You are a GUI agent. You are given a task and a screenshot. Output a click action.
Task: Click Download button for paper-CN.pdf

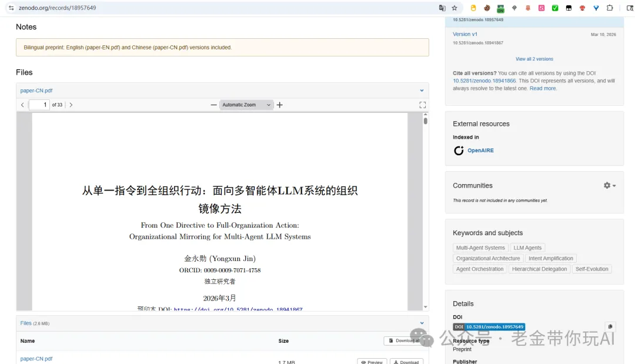tap(407, 362)
